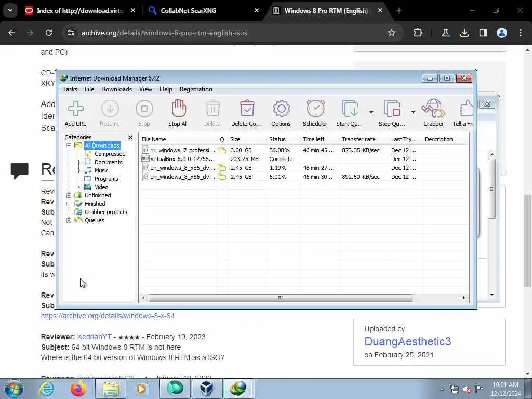Select en_windows_8 download at 6.01%

click(303, 177)
